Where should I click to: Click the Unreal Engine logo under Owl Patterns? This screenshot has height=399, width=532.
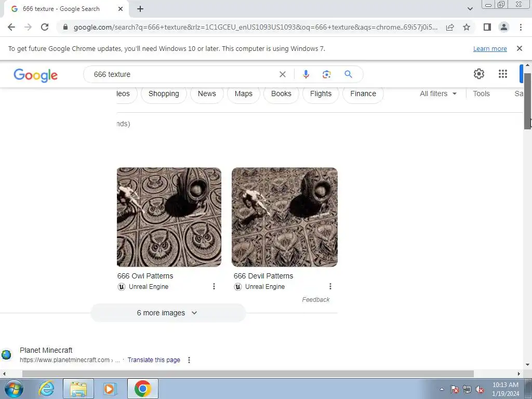122,287
